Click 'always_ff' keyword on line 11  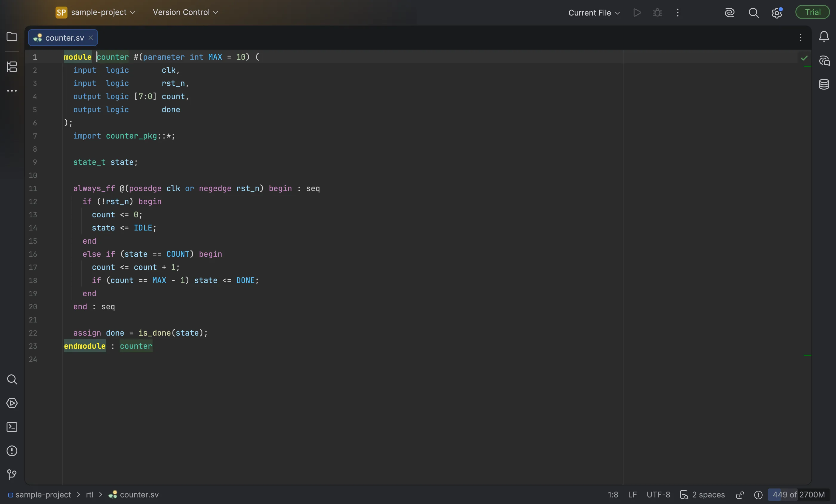(x=94, y=188)
